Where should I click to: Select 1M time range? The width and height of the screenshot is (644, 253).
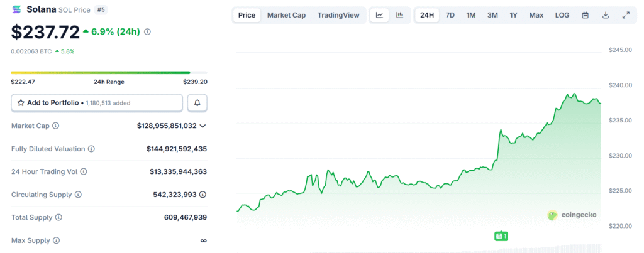[470, 15]
